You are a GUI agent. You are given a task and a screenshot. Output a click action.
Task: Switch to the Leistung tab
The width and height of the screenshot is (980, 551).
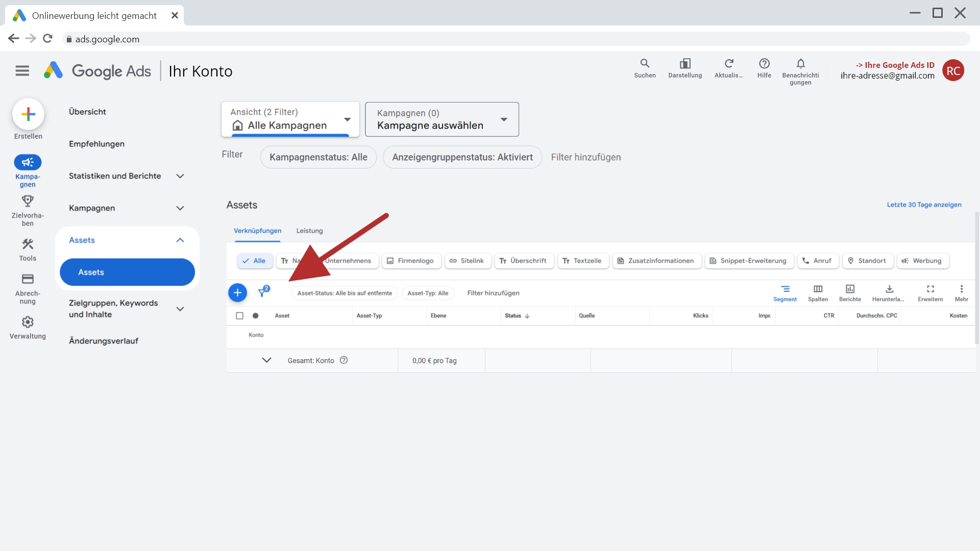[x=309, y=231]
